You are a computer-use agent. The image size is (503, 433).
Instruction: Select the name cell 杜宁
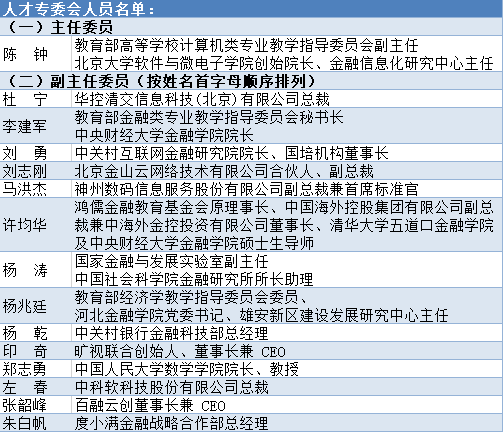[x=36, y=99]
